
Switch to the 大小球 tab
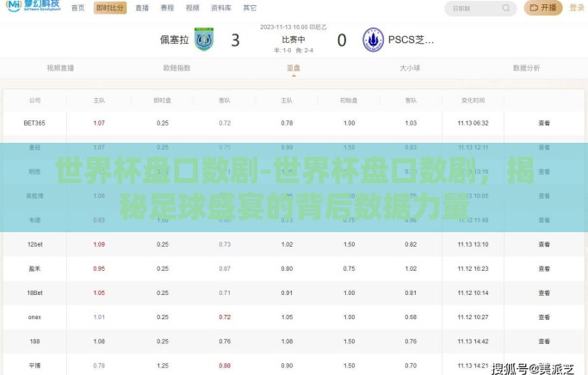point(410,68)
